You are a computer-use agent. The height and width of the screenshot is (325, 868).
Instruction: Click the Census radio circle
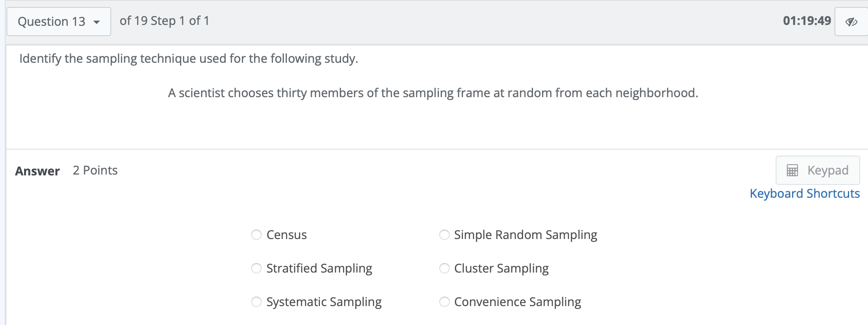[256, 235]
